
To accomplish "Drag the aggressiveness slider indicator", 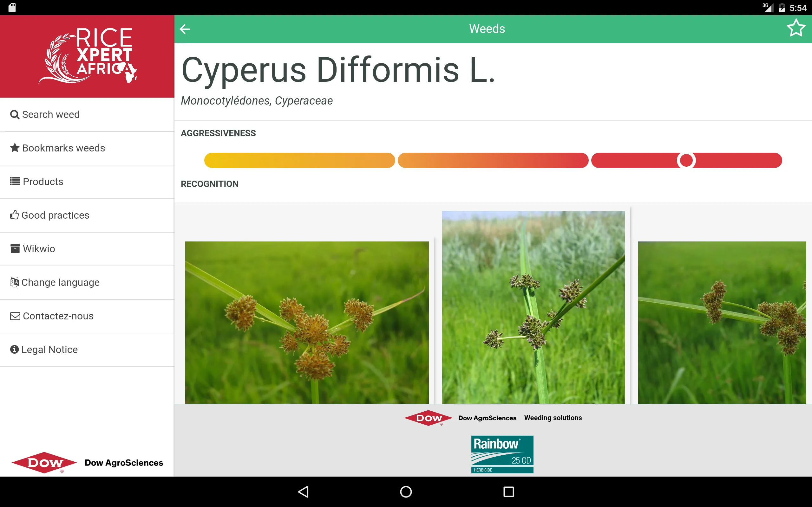I will pos(686,161).
